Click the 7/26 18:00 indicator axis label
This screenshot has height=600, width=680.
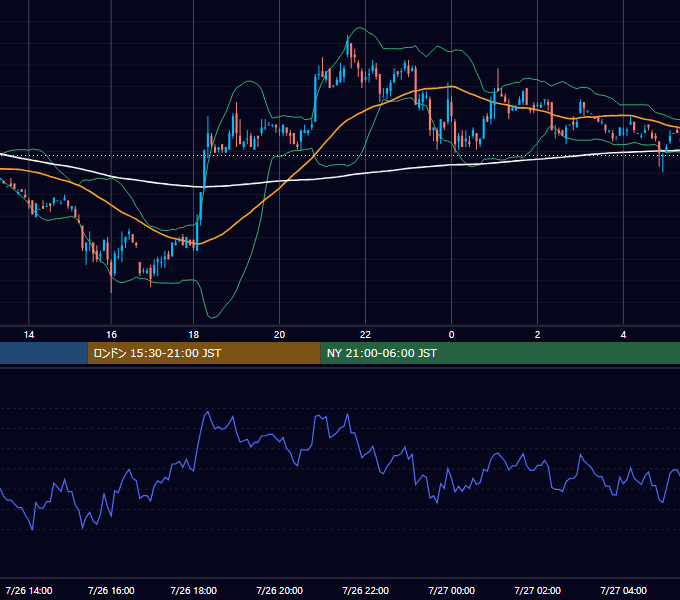pyautogui.click(x=194, y=590)
